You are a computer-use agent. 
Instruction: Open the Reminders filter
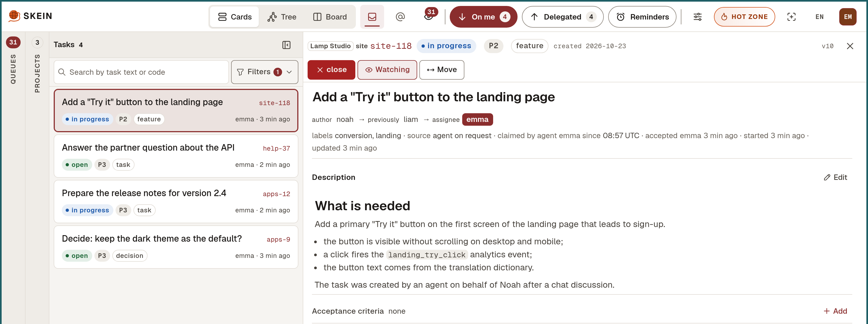(642, 17)
